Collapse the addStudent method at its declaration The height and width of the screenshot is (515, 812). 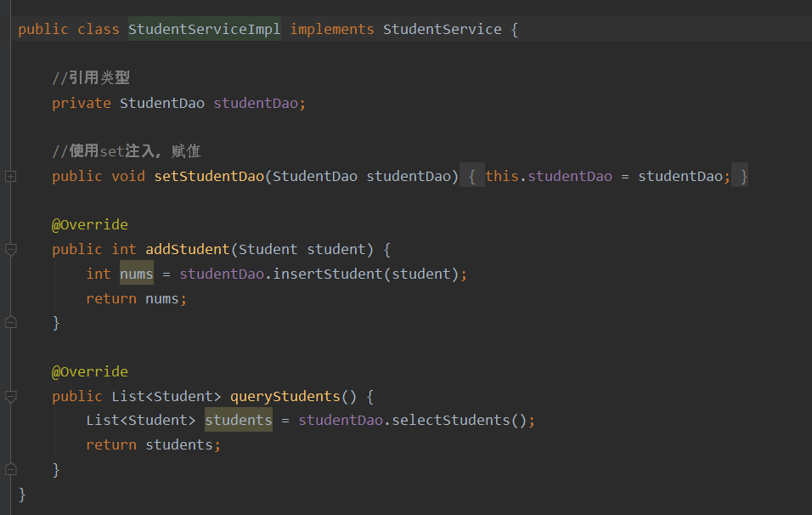(10, 249)
